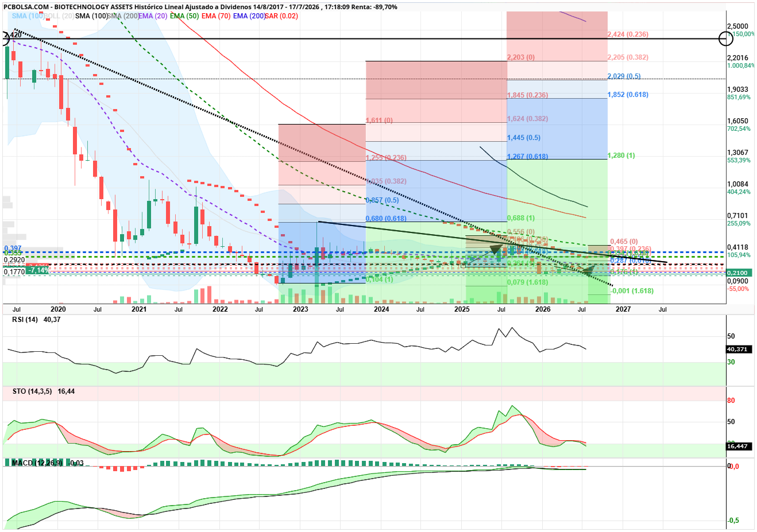Click the green 0,2100 current price badge
The width and height of the screenshot is (757, 532).
pos(737,273)
